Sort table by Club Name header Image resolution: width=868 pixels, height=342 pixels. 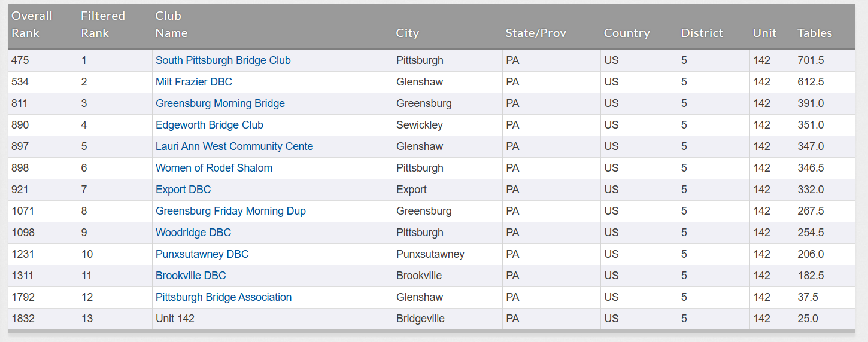[x=171, y=25]
